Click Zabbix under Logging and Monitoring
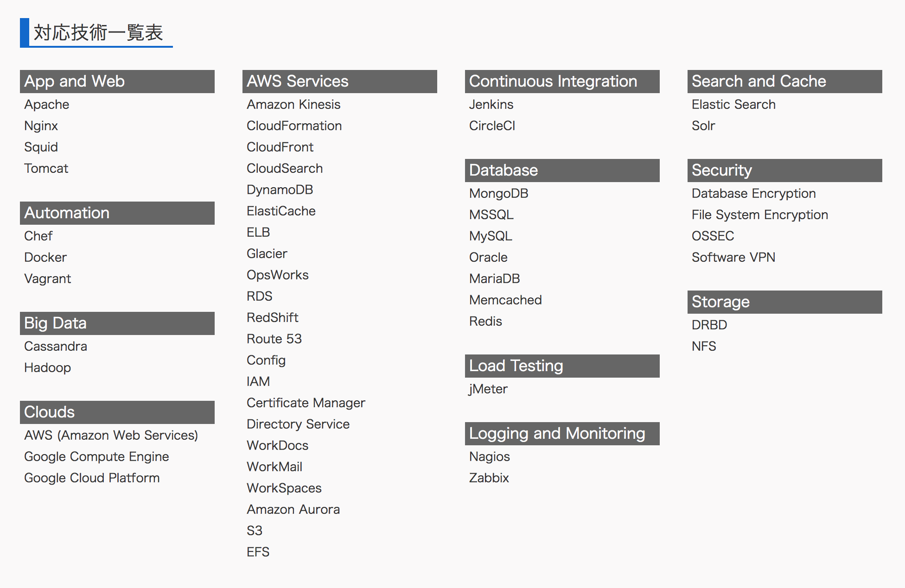This screenshot has height=588, width=905. tap(489, 478)
